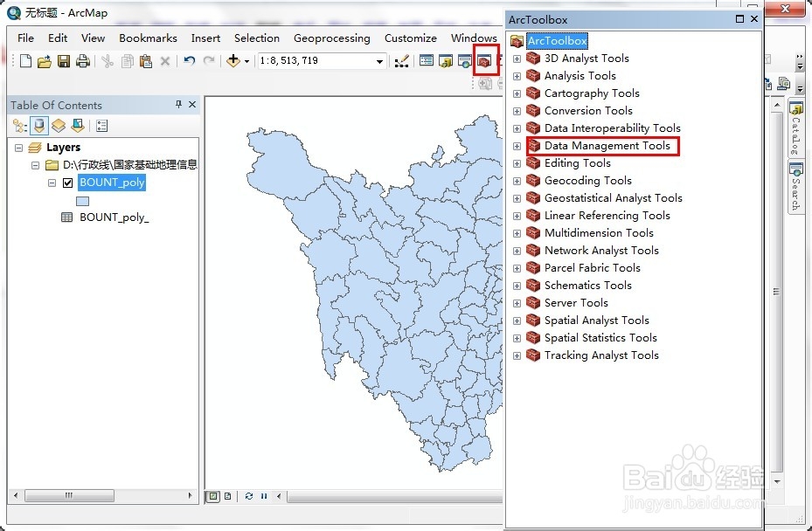Viewport: 812px width, 531px height.
Task: Expand Analysis Tools toolbox
Action: click(517, 76)
